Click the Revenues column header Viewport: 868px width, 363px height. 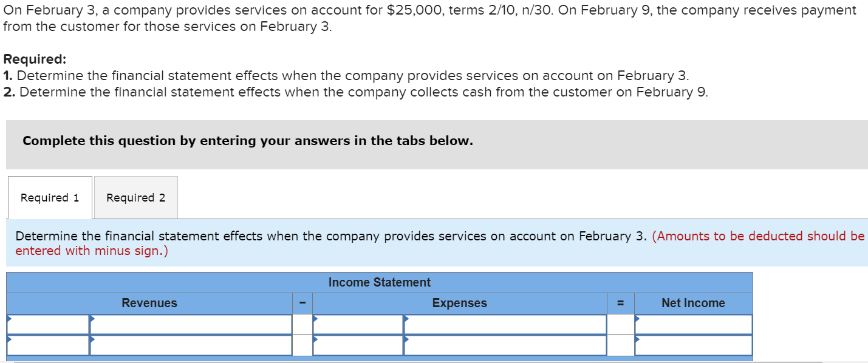(x=149, y=303)
